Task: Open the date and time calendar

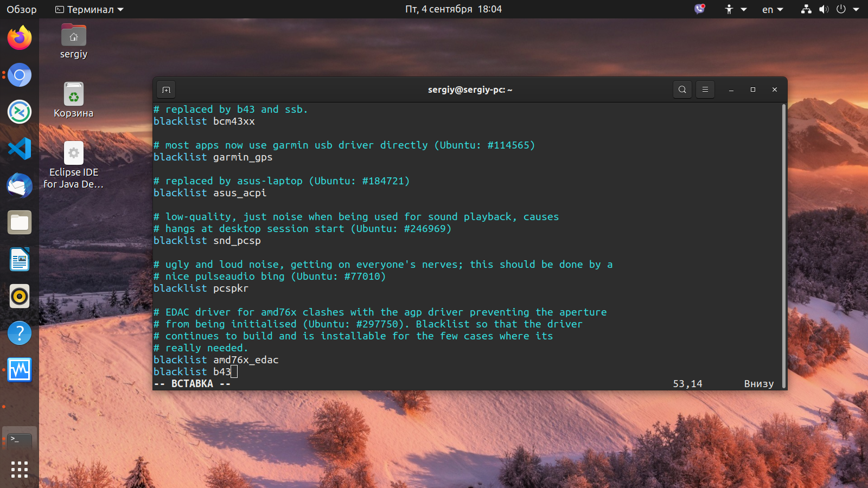Action: (454, 9)
